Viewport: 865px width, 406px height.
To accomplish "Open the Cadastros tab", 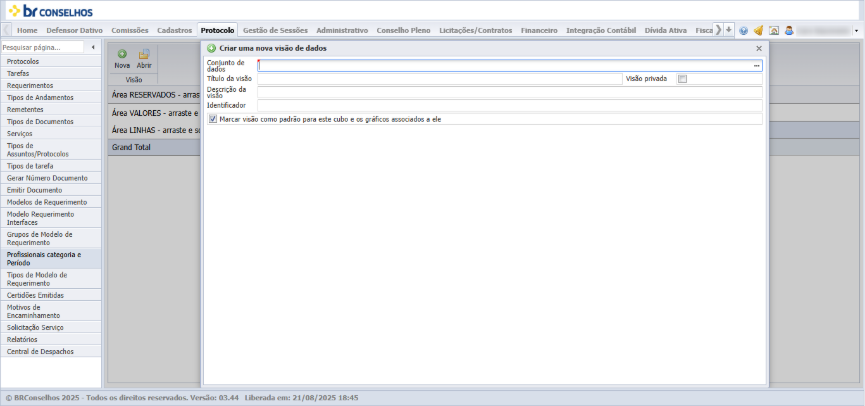I will (174, 30).
